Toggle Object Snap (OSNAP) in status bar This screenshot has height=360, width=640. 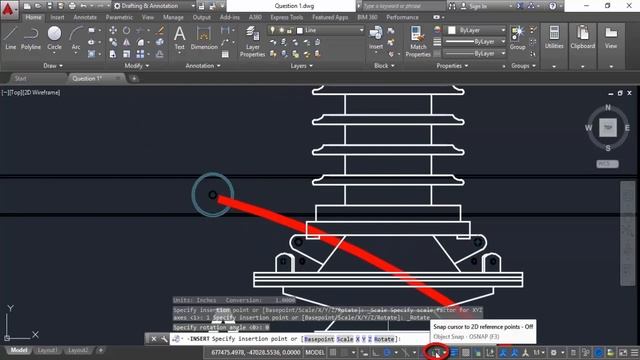435,352
